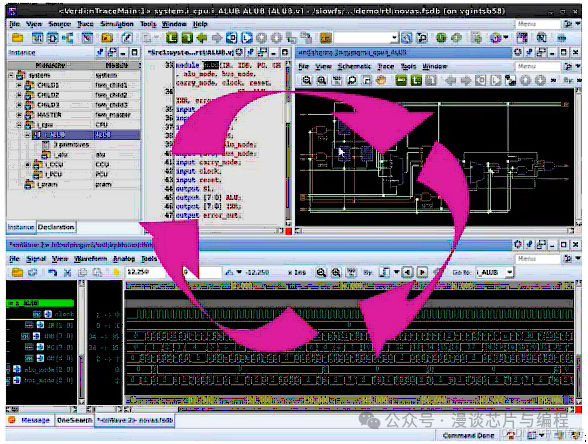588x444 pixels.
Task: Click previous value arrow button in waveform toolbar
Action: [x=408, y=272]
